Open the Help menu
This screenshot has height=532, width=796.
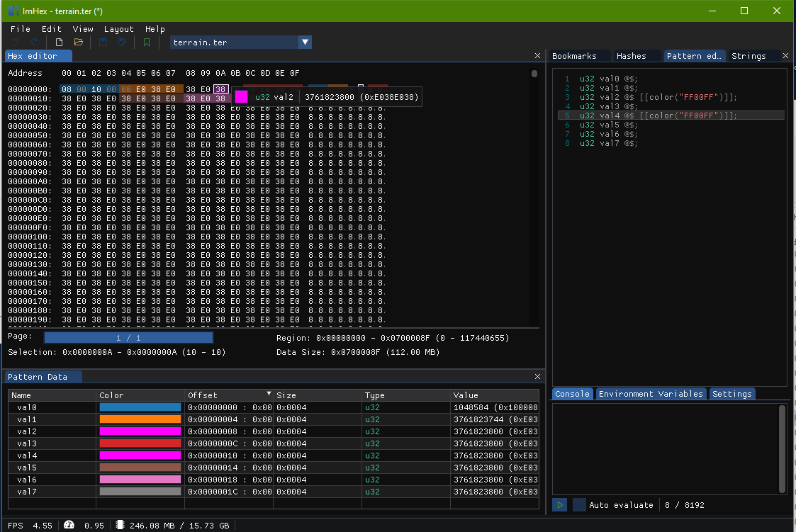click(155, 29)
